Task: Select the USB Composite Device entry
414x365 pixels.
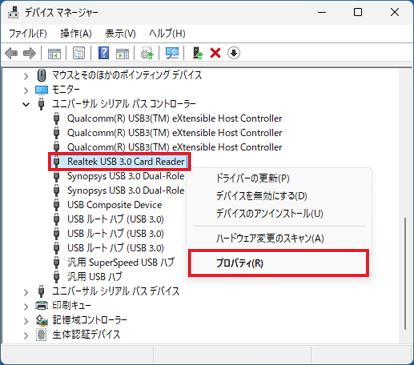Action: (x=115, y=205)
